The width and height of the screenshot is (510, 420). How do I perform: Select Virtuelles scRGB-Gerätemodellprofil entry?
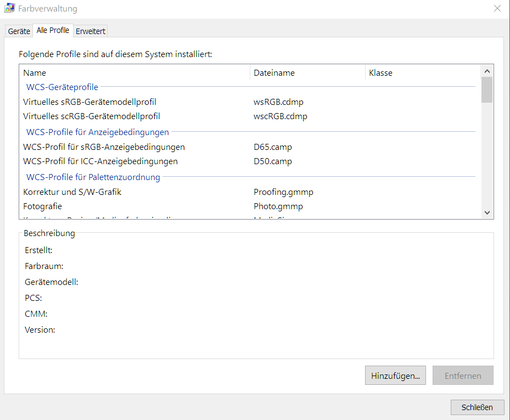tap(92, 116)
